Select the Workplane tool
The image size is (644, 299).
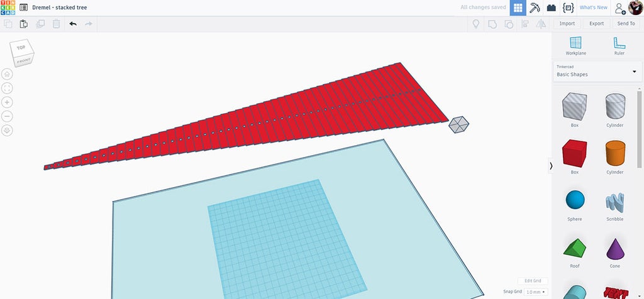tap(576, 46)
